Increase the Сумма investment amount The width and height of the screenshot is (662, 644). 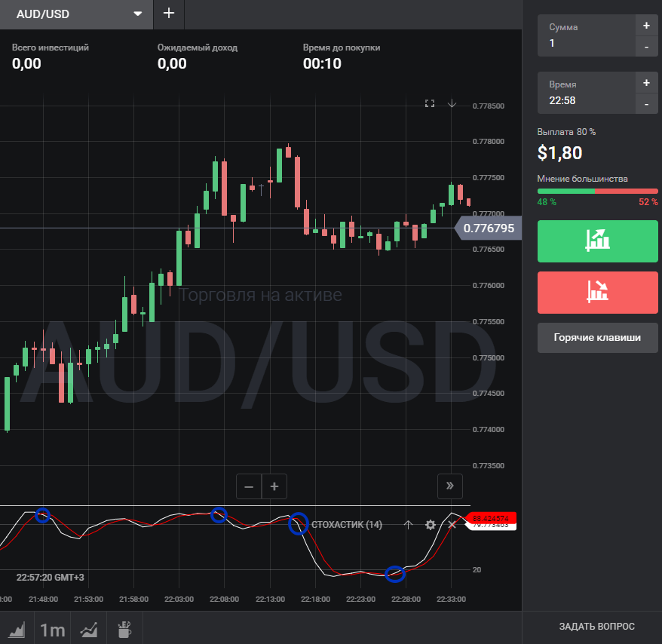646,26
